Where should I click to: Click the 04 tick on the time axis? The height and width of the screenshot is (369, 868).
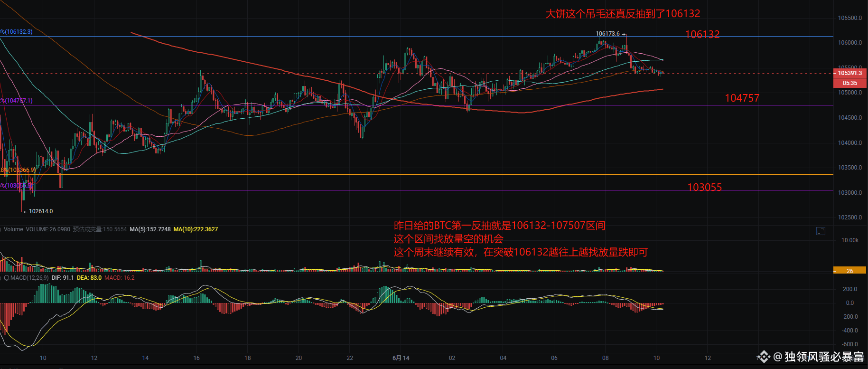point(503,358)
